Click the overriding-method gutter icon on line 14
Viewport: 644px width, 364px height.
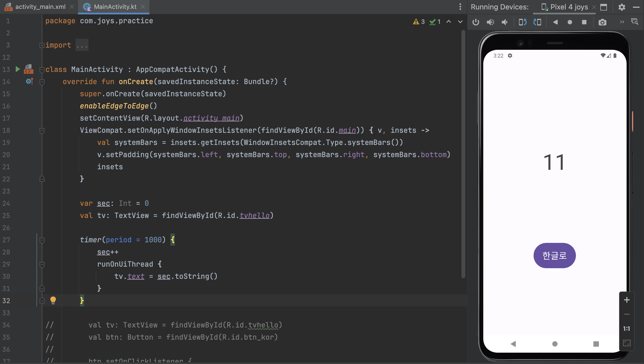29,81
